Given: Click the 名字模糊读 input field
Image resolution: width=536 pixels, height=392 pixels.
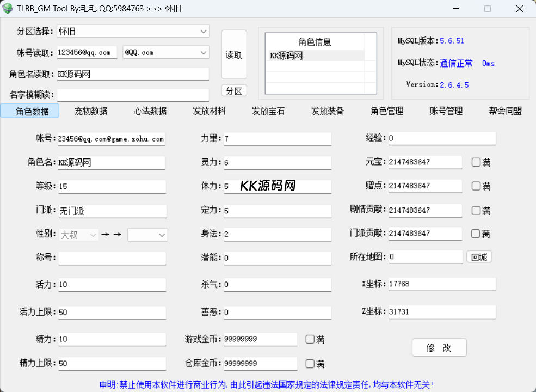Looking at the screenshot, I should click(x=133, y=95).
